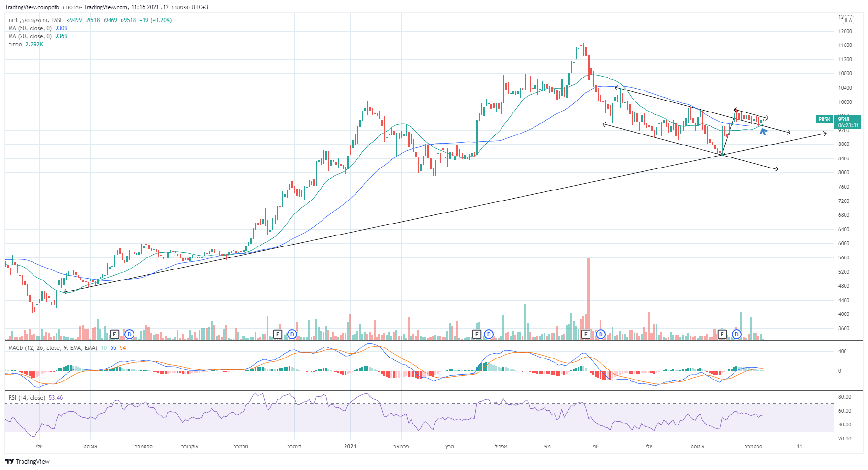Click the RSI (14, close) legend

click(x=27, y=398)
